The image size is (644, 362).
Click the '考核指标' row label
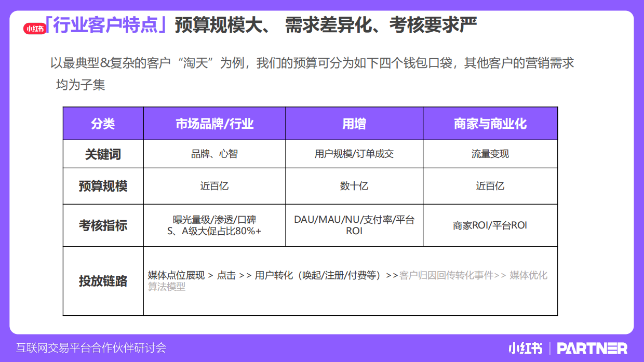103,225
